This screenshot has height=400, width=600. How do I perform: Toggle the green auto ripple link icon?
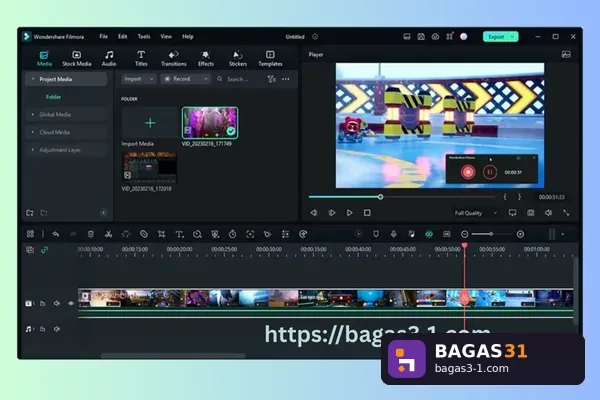pyautogui.click(x=44, y=250)
